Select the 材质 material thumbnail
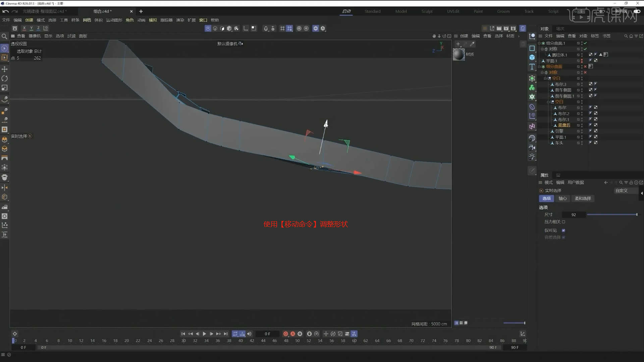The image size is (644, 362). [459, 54]
